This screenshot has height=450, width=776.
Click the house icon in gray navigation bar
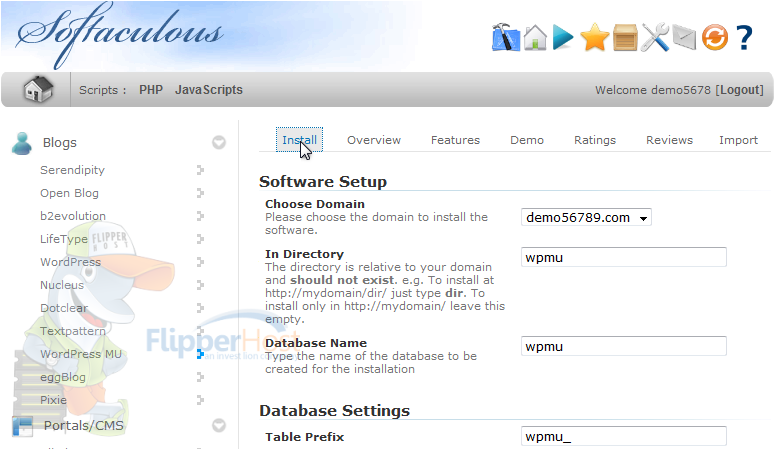point(39,89)
